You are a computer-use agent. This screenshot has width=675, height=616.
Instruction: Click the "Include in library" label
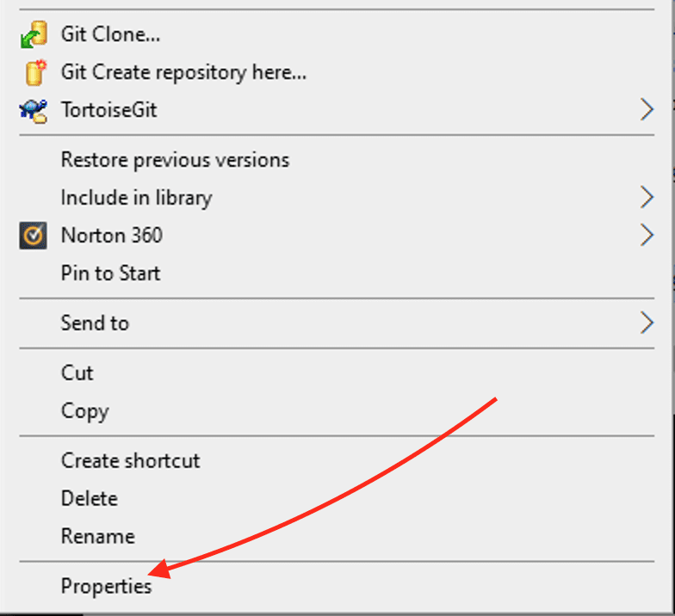tap(136, 198)
